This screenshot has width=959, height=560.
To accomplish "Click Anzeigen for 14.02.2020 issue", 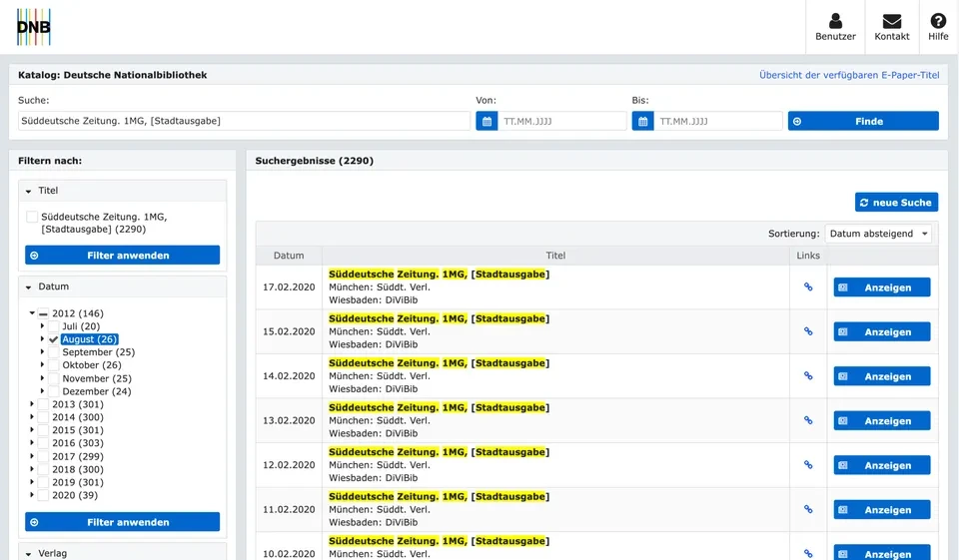I will coord(882,376).
